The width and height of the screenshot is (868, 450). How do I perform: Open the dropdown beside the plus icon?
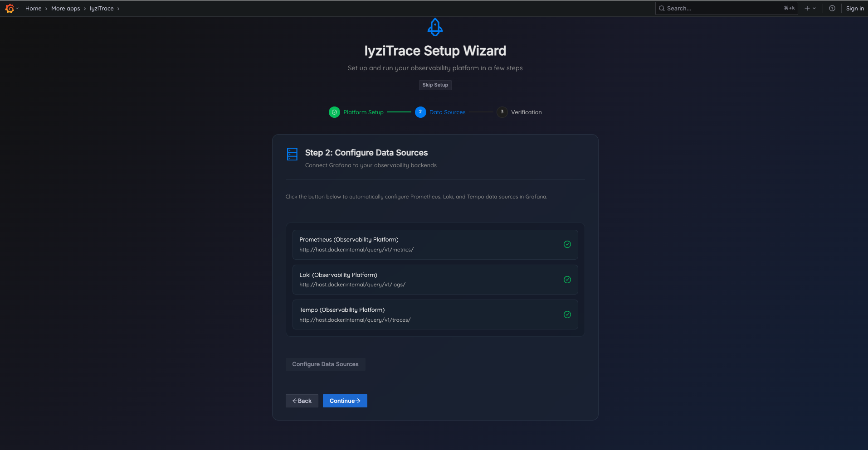click(814, 8)
